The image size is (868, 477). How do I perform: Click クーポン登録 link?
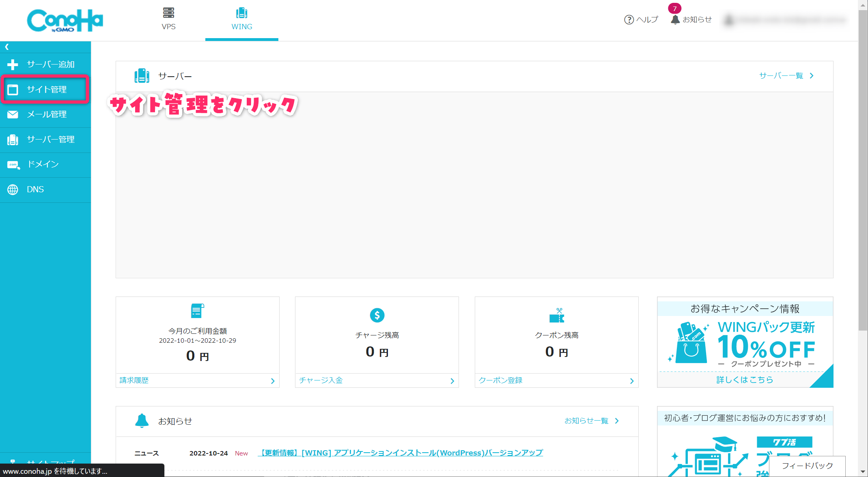pos(500,380)
